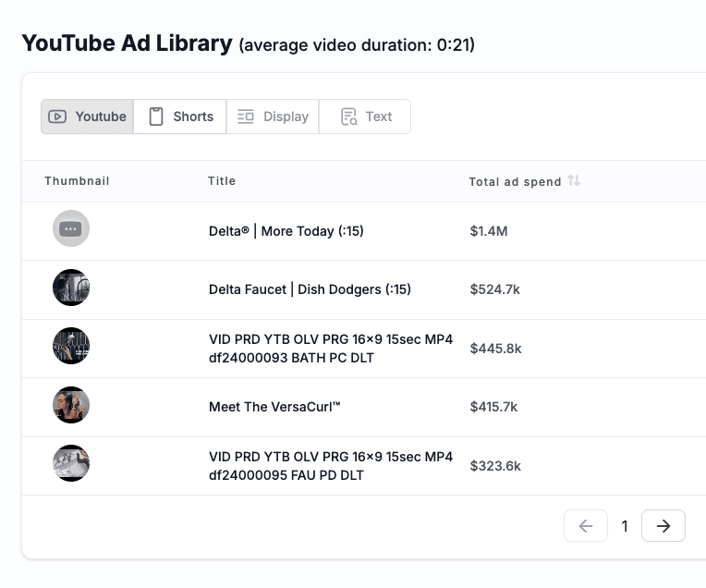Screen dimensions: 706x588
Task: Open thumbnail for BATH PC DLT video
Action: 71,346
